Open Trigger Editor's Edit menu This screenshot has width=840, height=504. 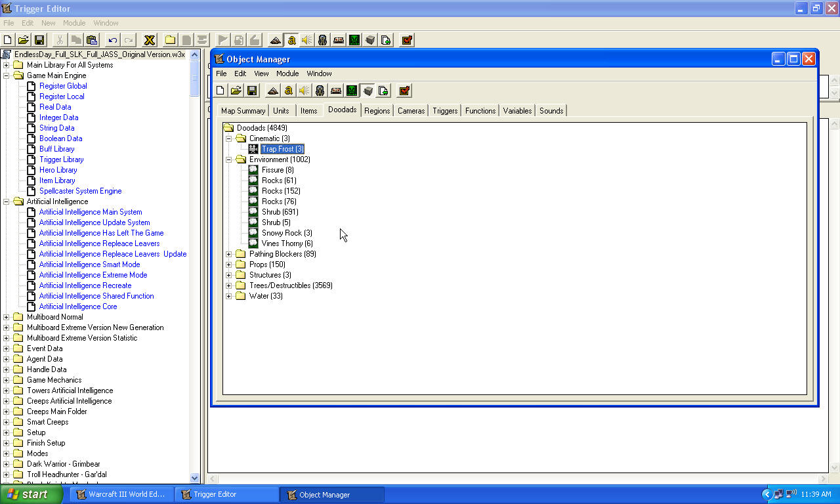click(x=28, y=23)
